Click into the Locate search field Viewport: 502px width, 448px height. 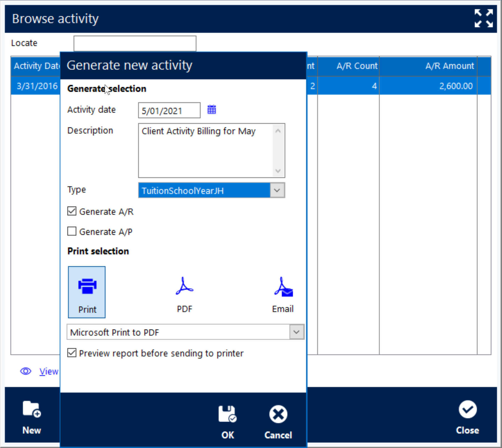(x=135, y=43)
